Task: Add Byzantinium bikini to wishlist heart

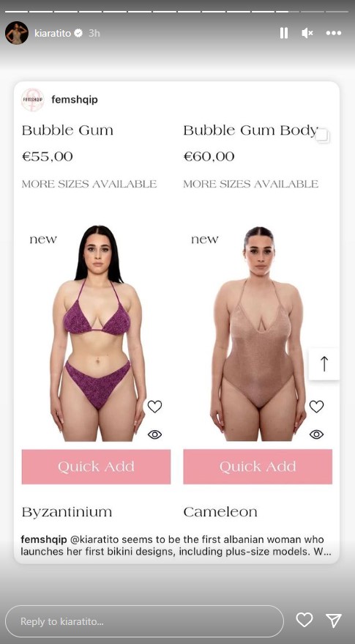Action: (x=154, y=407)
